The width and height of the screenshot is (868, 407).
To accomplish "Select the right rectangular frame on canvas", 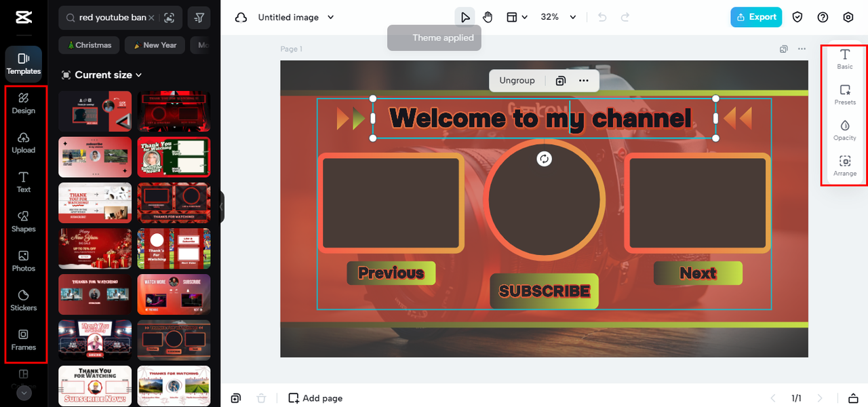I will [698, 203].
